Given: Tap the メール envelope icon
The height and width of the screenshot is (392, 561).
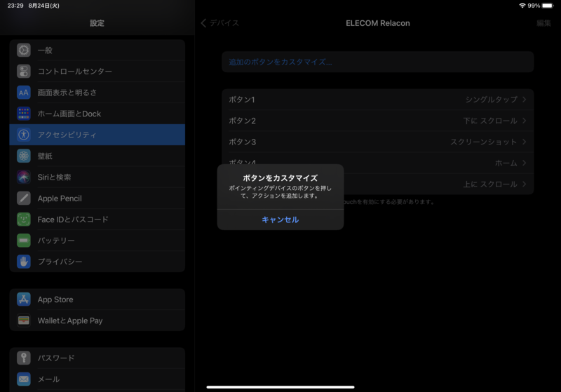Looking at the screenshot, I should pyautogui.click(x=24, y=379).
